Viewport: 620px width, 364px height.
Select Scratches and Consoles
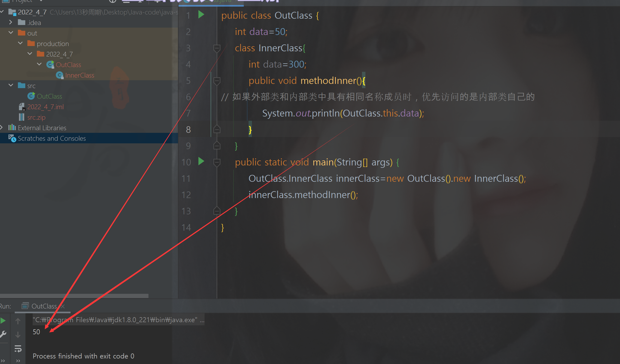[x=52, y=138]
